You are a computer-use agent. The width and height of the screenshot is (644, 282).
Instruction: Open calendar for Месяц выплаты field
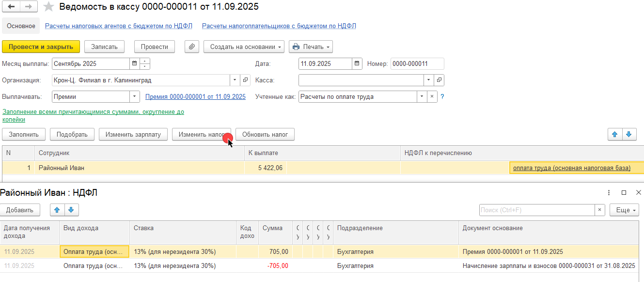tap(134, 63)
